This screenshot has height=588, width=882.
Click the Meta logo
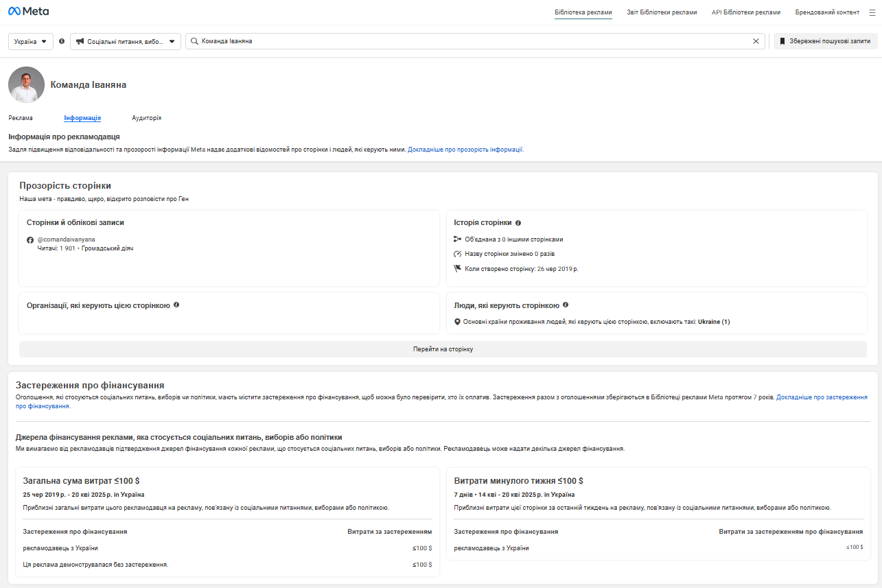[x=28, y=12]
